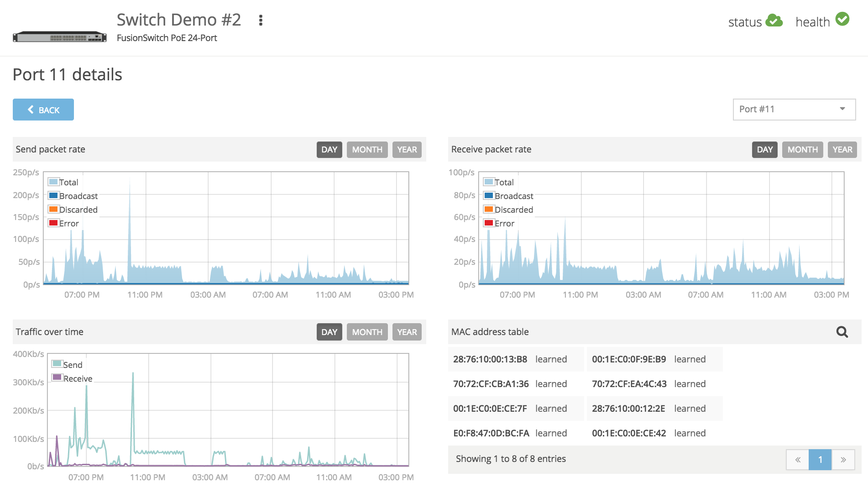Screen dimensions: 868x493
Task: Toggle Broadcast swatch in Receive packet rate legend
Action: click(x=489, y=195)
